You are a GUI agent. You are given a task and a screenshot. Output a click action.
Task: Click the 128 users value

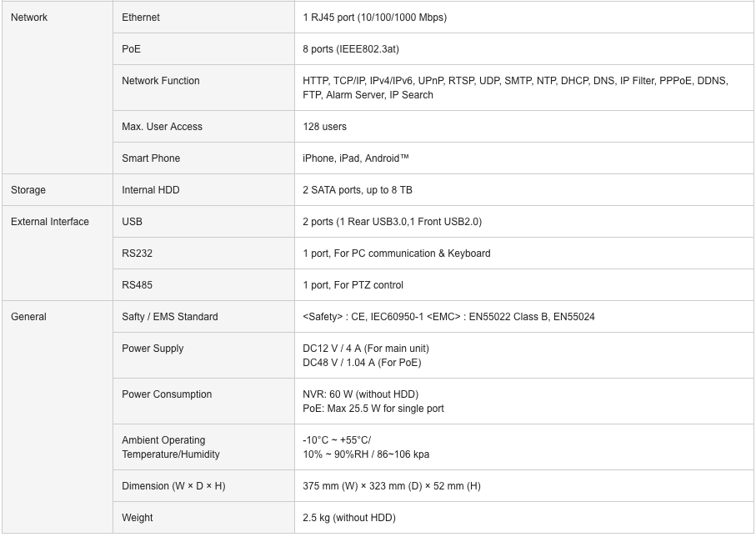coord(324,127)
